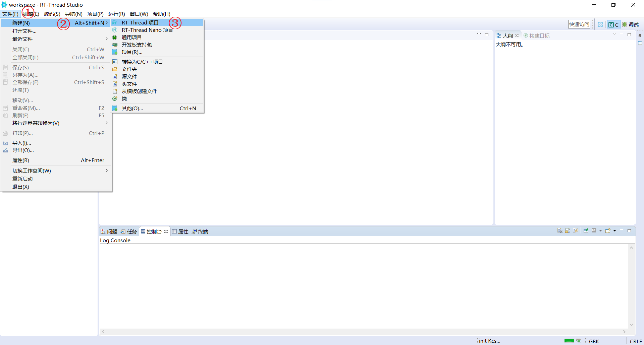Click the status bar background operations icon

579,341
